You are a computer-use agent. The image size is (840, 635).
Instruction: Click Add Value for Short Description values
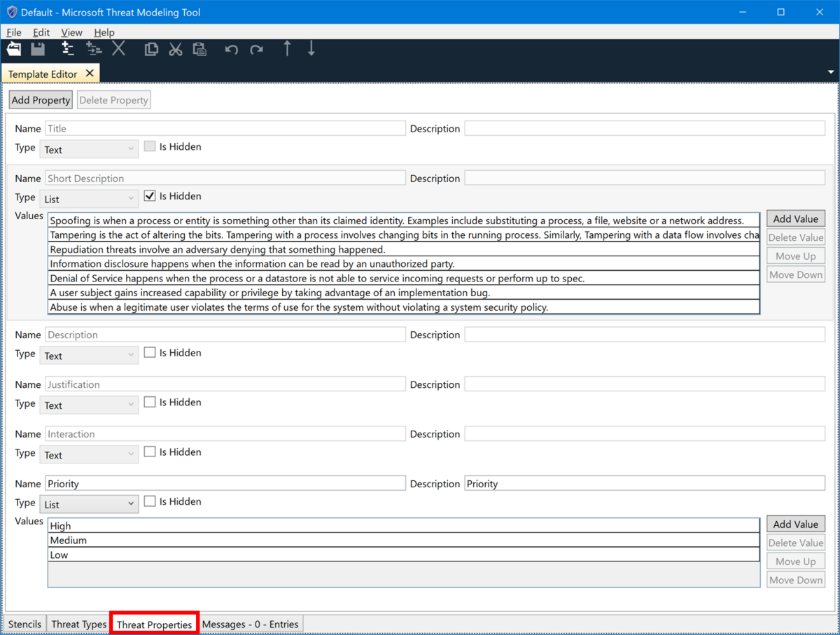point(796,219)
